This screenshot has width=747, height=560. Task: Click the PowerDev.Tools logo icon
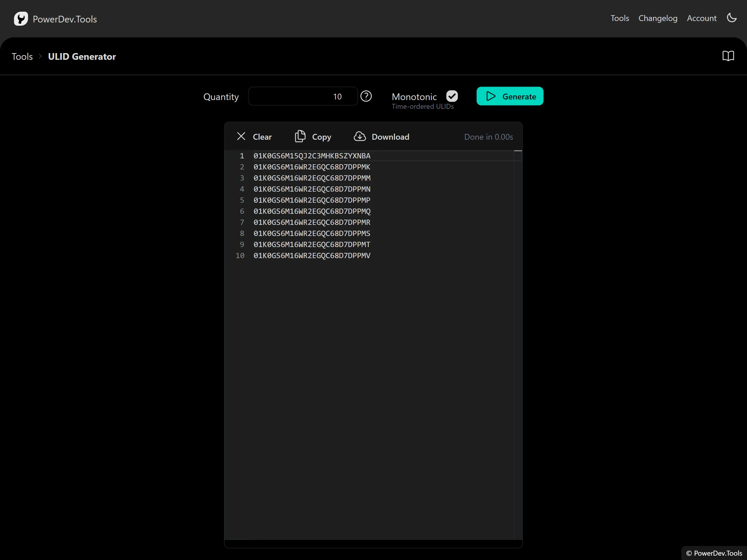[x=21, y=19]
